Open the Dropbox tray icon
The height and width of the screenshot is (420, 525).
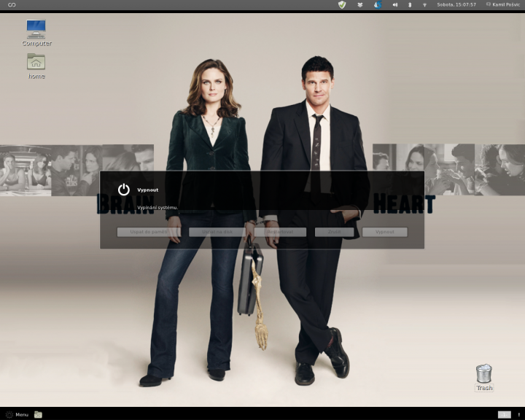tap(360, 5)
